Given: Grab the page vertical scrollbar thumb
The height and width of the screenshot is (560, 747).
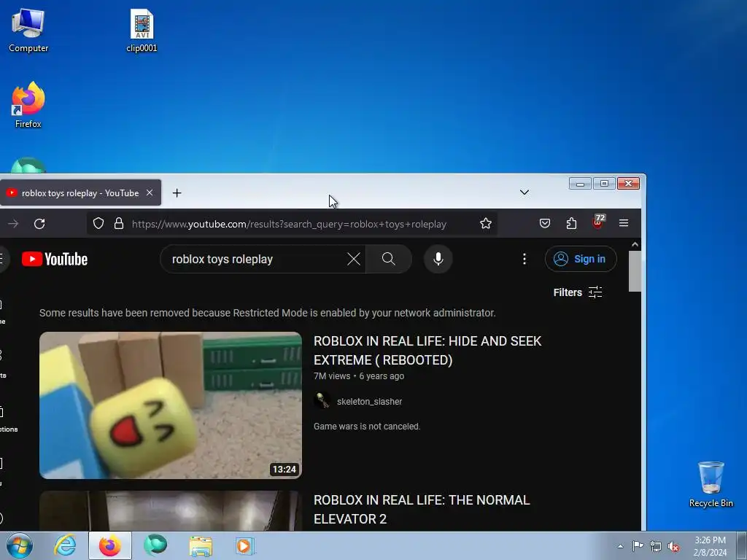Looking at the screenshot, I should click(x=635, y=271).
